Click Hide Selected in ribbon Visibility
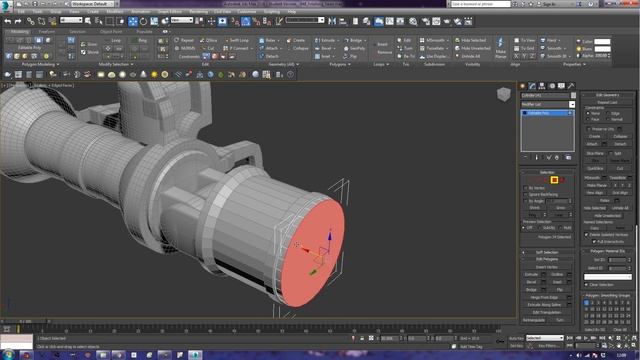This screenshot has height=360, width=640. 471,40
